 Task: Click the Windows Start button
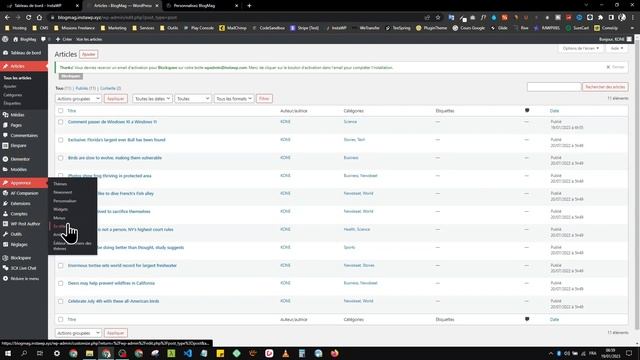tap(8, 353)
